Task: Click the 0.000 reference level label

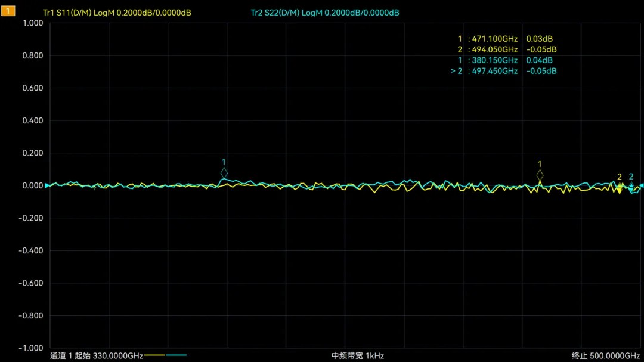Action: tap(32, 185)
